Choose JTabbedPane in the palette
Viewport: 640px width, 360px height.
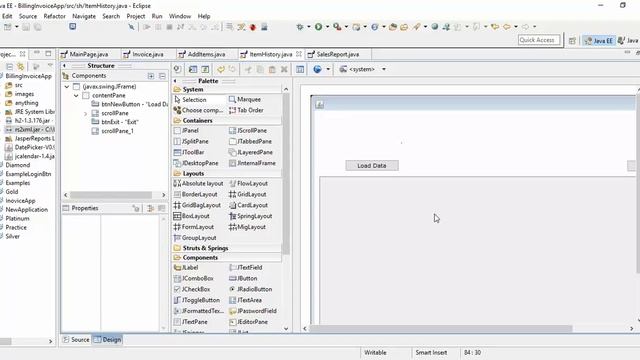pos(250,141)
